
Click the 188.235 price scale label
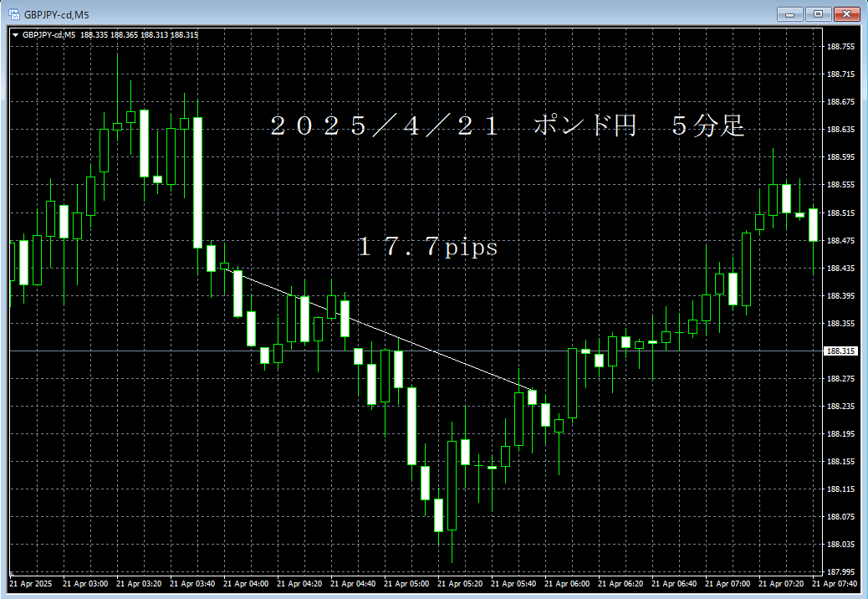coord(840,407)
